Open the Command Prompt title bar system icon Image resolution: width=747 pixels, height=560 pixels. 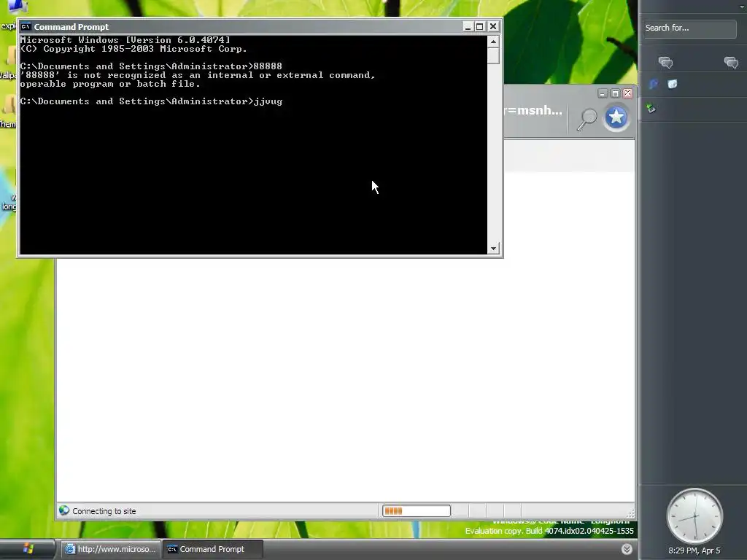click(x=26, y=27)
